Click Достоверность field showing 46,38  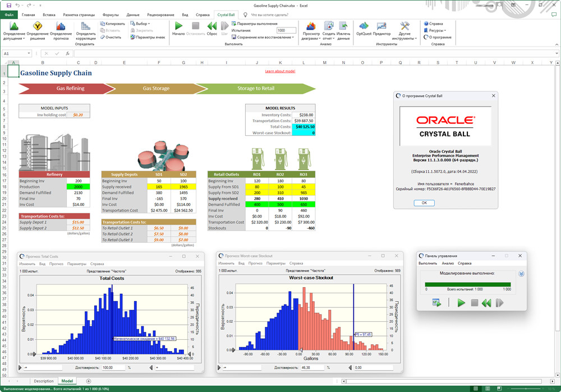pyautogui.click(x=312, y=367)
